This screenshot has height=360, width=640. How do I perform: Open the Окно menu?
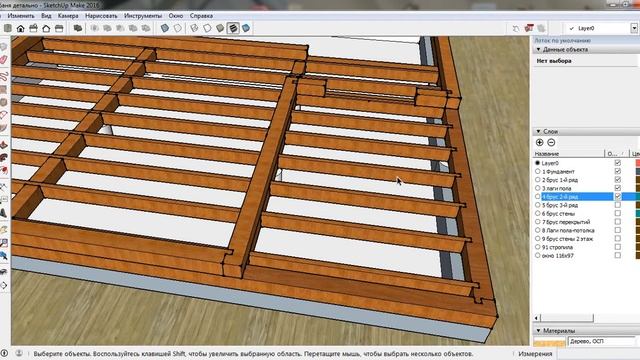[x=176, y=16]
